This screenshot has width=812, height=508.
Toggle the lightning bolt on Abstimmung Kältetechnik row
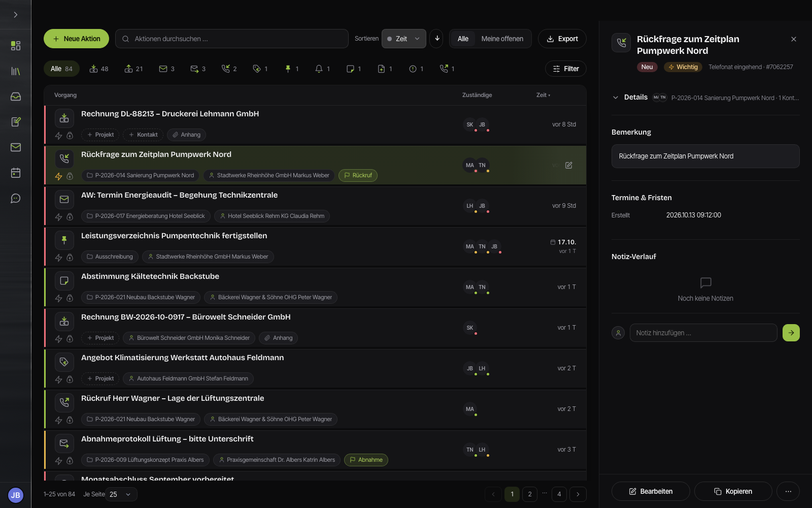[x=58, y=298]
